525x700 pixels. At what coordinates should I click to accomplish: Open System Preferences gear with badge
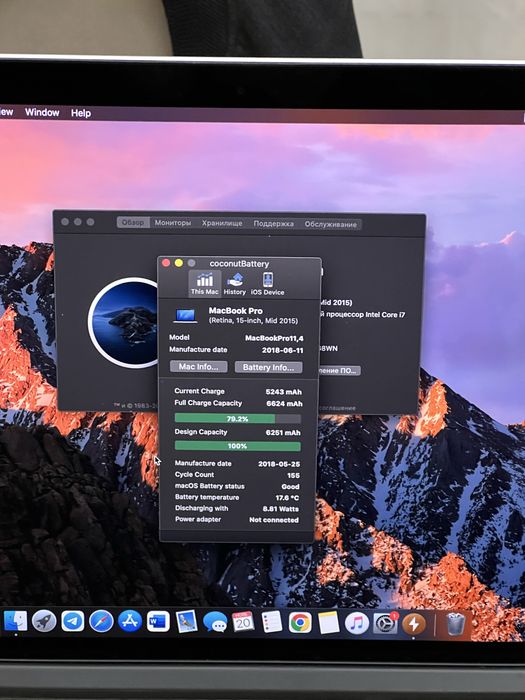(385, 624)
